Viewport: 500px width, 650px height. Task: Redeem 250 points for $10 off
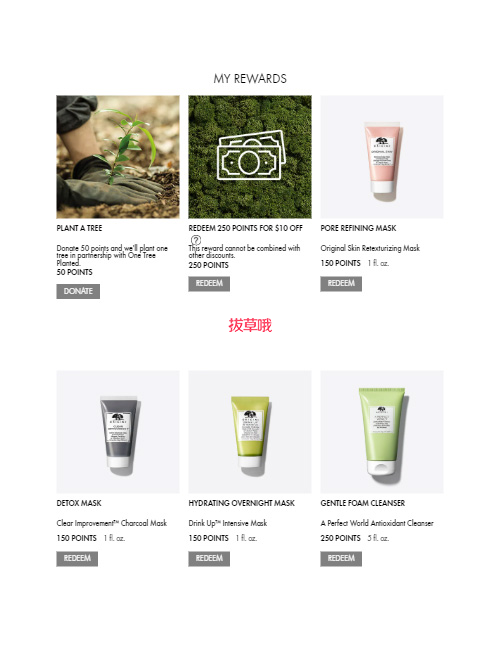[x=209, y=284]
